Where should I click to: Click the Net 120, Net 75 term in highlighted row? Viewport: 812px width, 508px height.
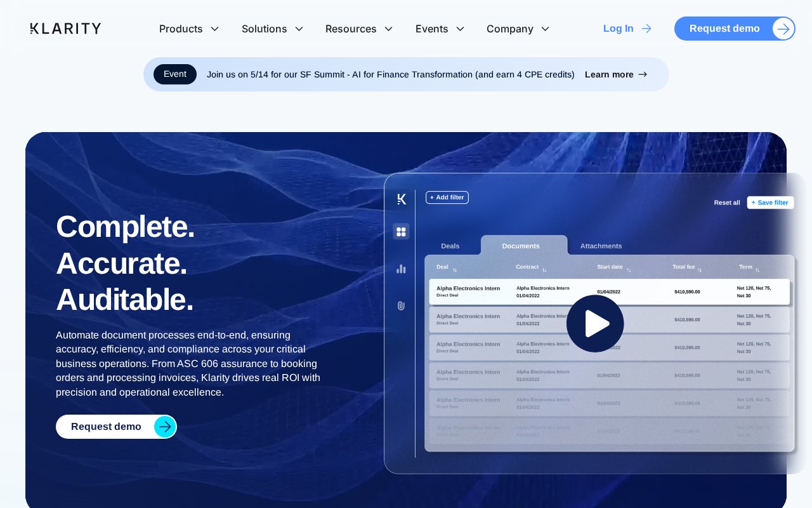point(754,292)
